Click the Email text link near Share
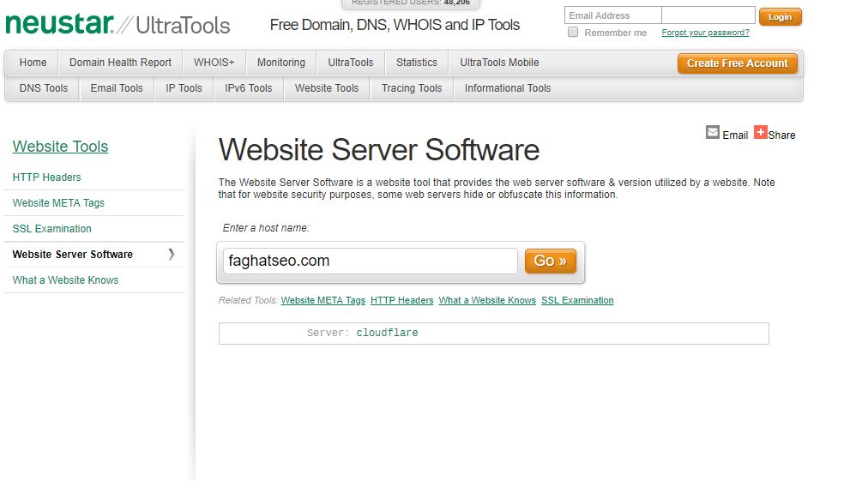Viewport: 868px width, 481px height. [735, 135]
